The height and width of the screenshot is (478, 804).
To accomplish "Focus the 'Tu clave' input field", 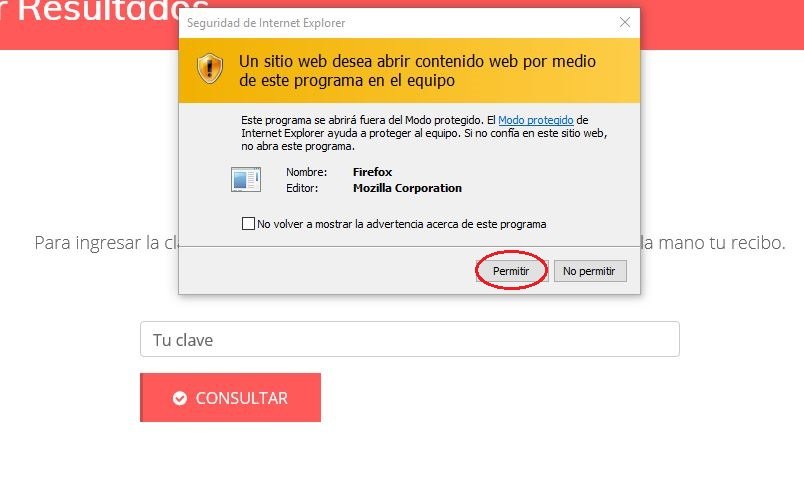I will (x=410, y=339).
